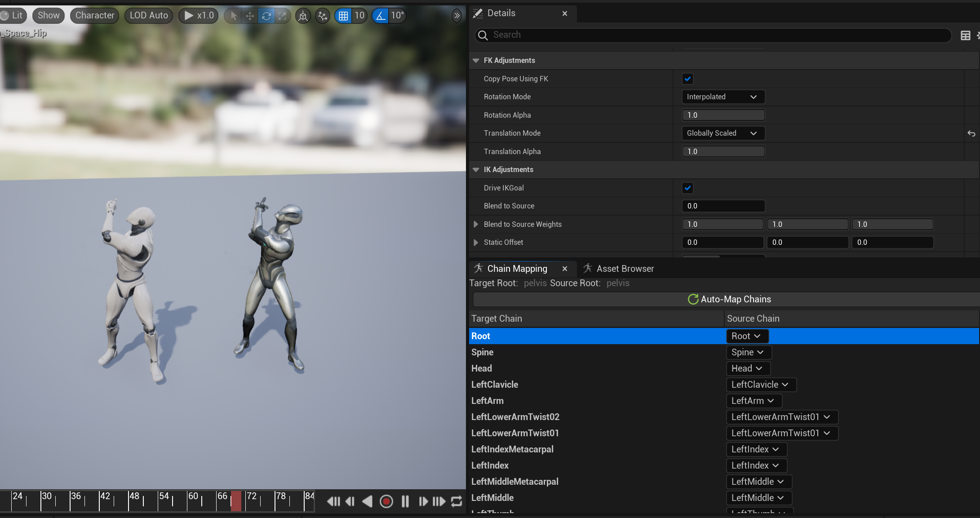The image size is (980, 518).
Task: Expand the Static Offset property row
Action: pyautogui.click(x=476, y=243)
